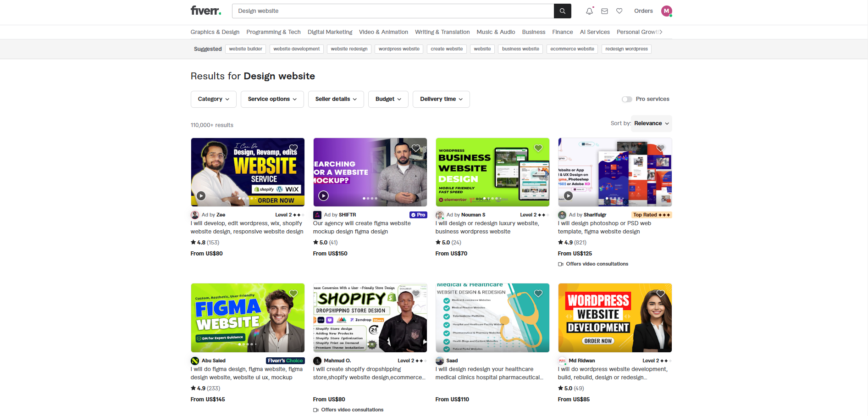Play video on Zee's gig thumbnail
Viewport: 868px width, 416px height.
(x=201, y=196)
